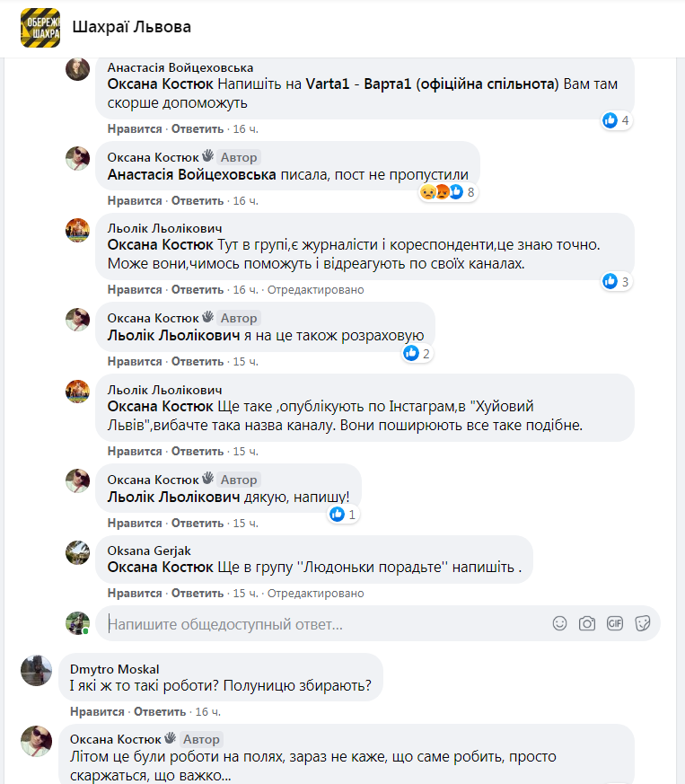
Task: Open the emoji picker in reply field
Action: (x=559, y=623)
